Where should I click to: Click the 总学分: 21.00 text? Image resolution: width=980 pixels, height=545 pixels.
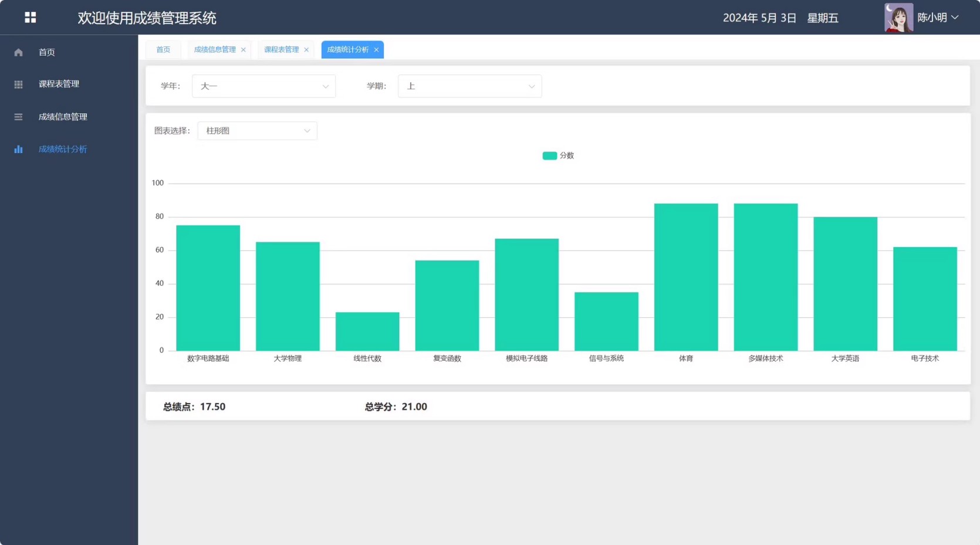tap(396, 407)
